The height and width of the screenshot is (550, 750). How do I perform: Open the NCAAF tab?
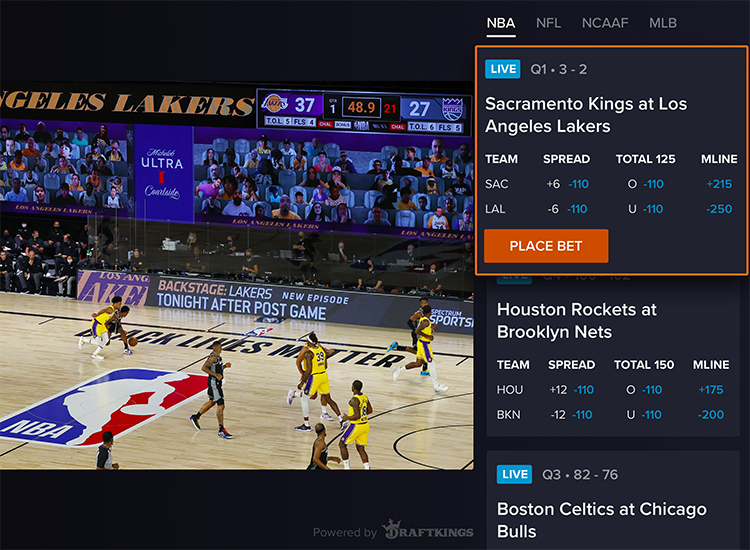(605, 23)
